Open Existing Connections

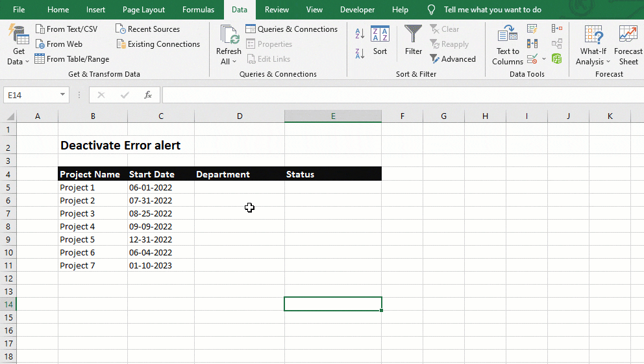pyautogui.click(x=158, y=44)
